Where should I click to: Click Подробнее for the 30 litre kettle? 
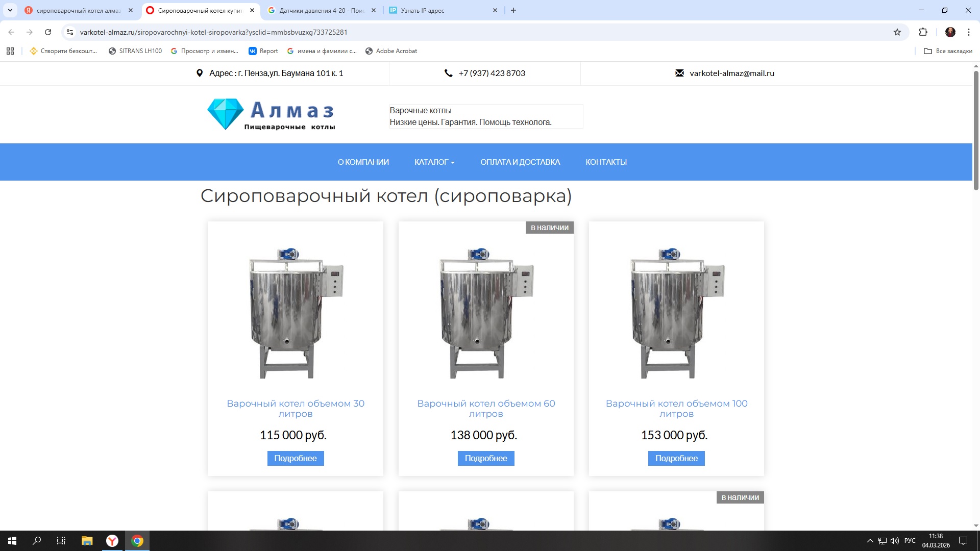296,458
